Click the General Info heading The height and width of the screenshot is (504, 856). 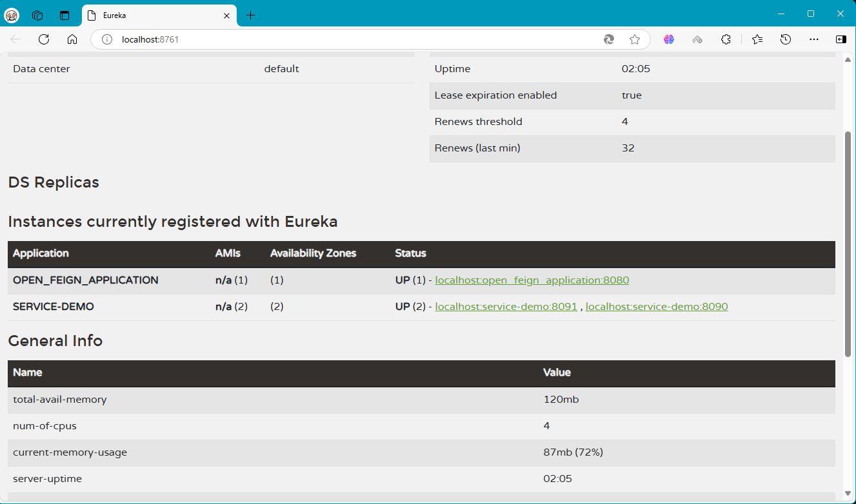(55, 341)
